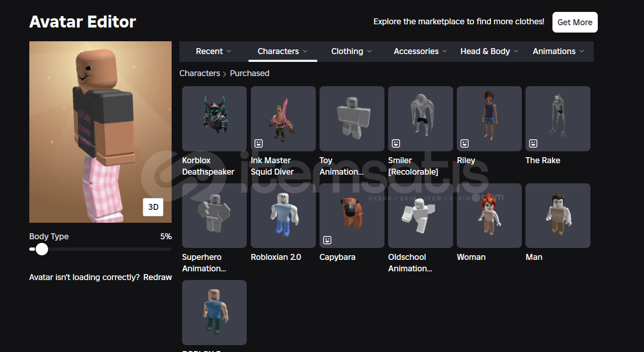Equip the Robloxian 2.0 character thumbnail

283,215
